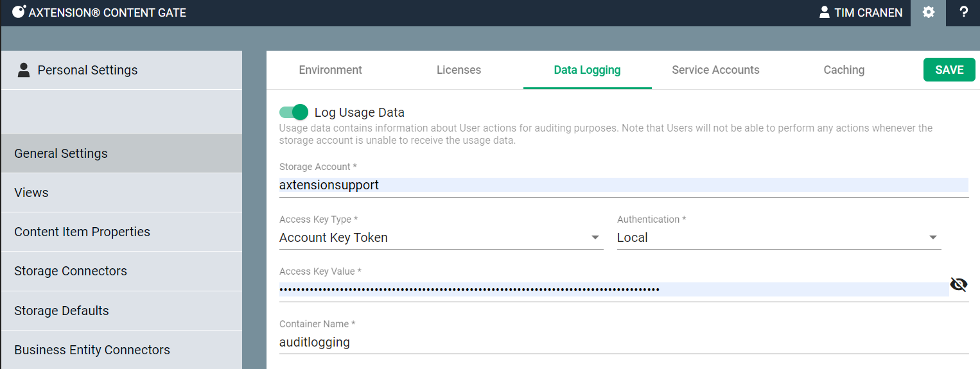Open Business Entity Connectors in sidebar
The width and height of the screenshot is (980, 369).
(x=92, y=350)
